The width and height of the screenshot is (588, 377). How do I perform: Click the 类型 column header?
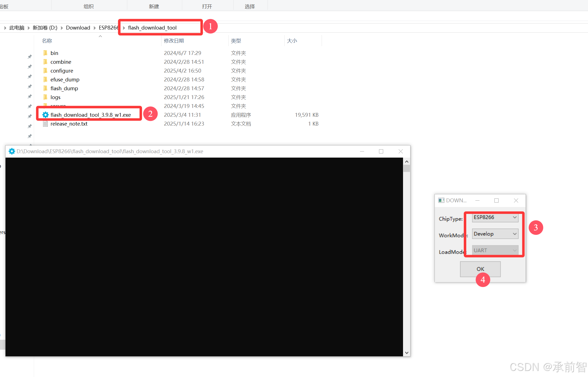(x=236, y=41)
